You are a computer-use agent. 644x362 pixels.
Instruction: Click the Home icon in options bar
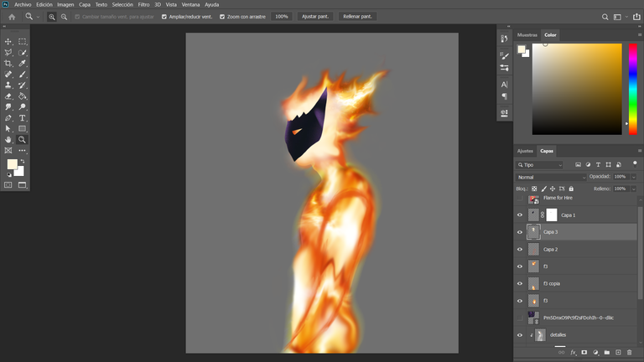tap(12, 17)
